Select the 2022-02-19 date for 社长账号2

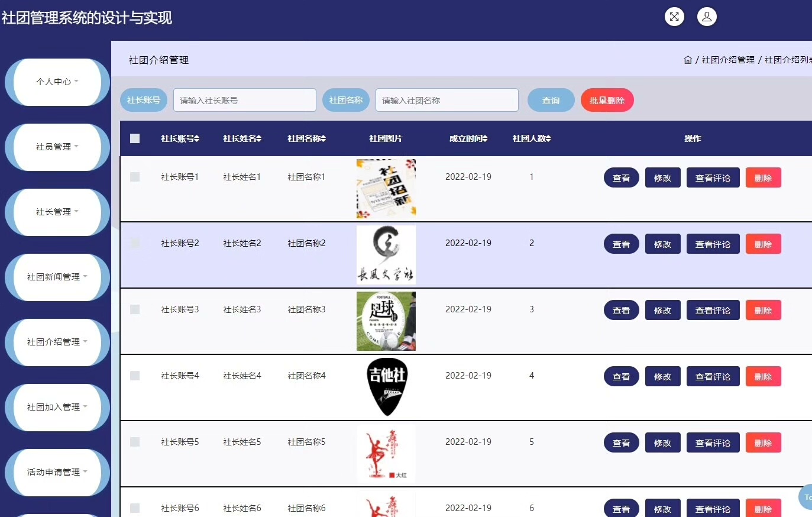click(x=468, y=243)
